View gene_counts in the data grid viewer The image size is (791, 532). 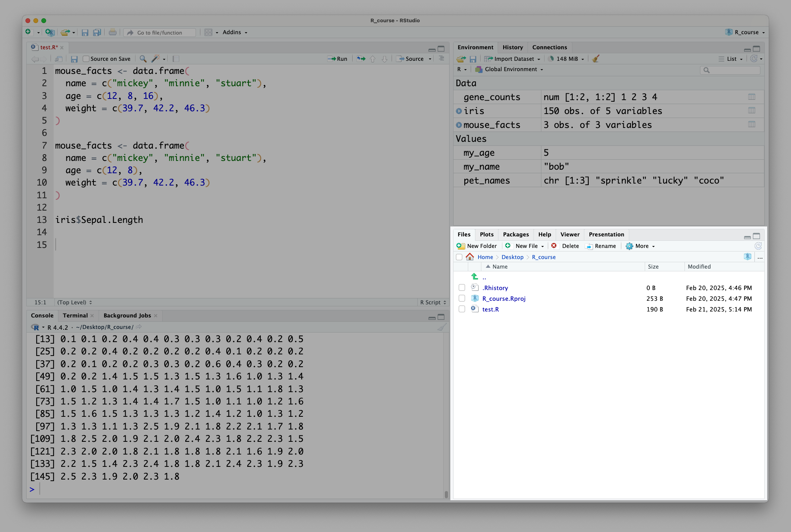pyautogui.click(x=751, y=97)
